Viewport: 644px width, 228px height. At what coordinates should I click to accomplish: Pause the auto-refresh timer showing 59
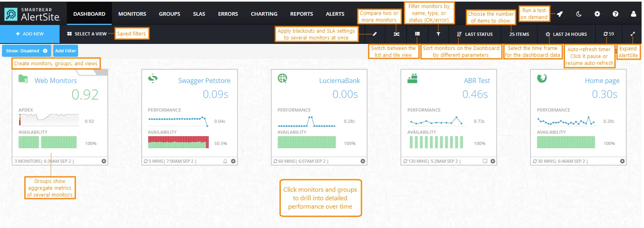[609, 34]
